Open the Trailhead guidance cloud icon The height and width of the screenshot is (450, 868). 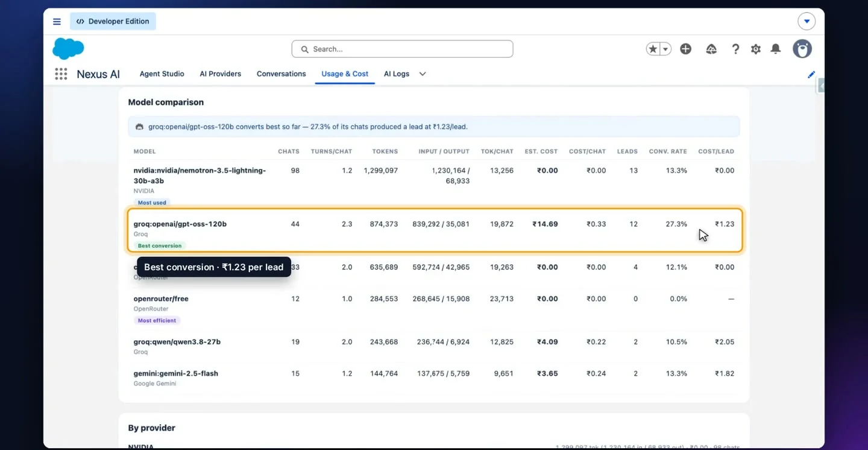[x=711, y=49]
